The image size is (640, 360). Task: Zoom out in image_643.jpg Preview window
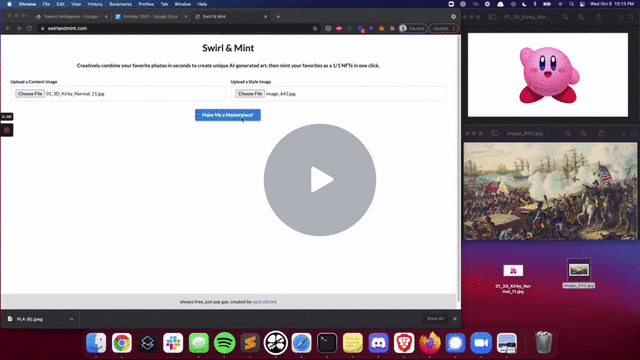568,133
